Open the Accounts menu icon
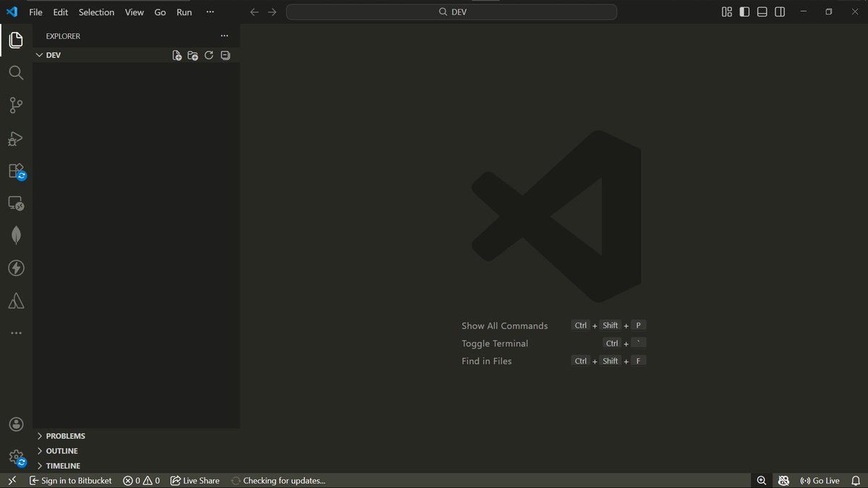 16,424
